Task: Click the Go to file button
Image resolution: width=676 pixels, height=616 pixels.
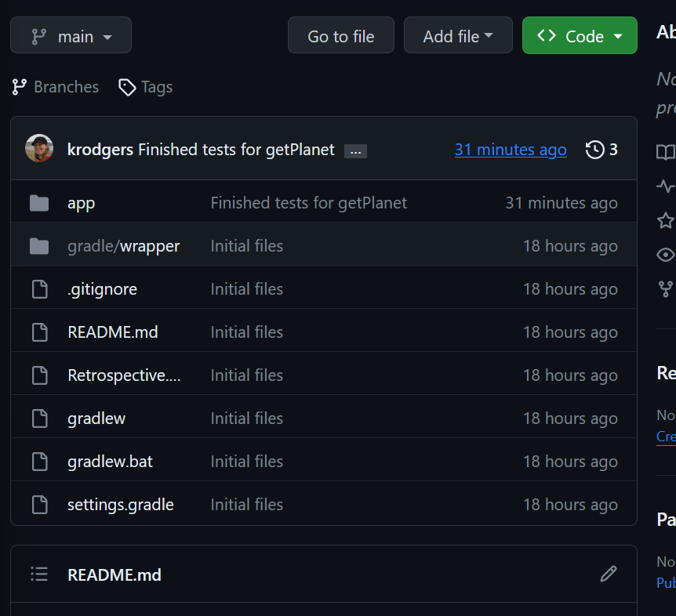Action: (x=340, y=36)
